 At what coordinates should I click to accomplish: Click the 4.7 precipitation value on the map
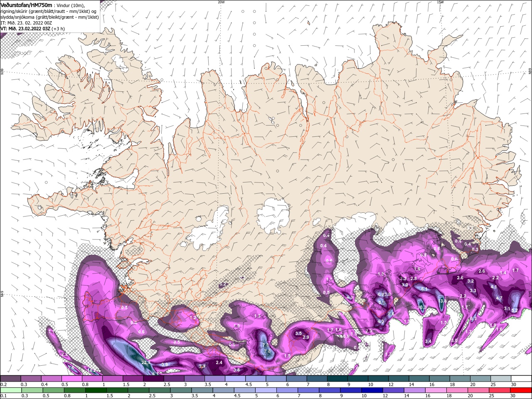[x=499, y=298]
